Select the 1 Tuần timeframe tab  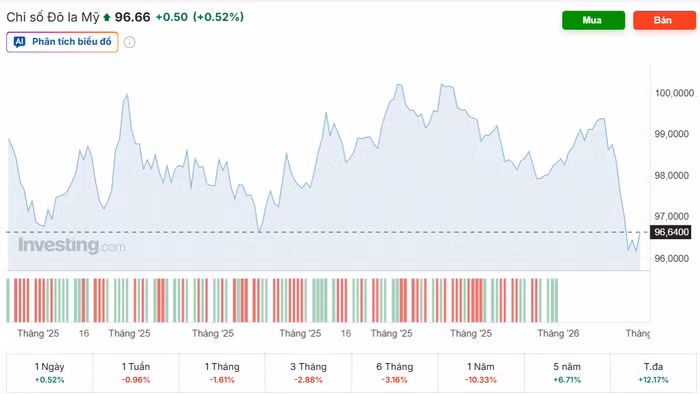click(136, 373)
